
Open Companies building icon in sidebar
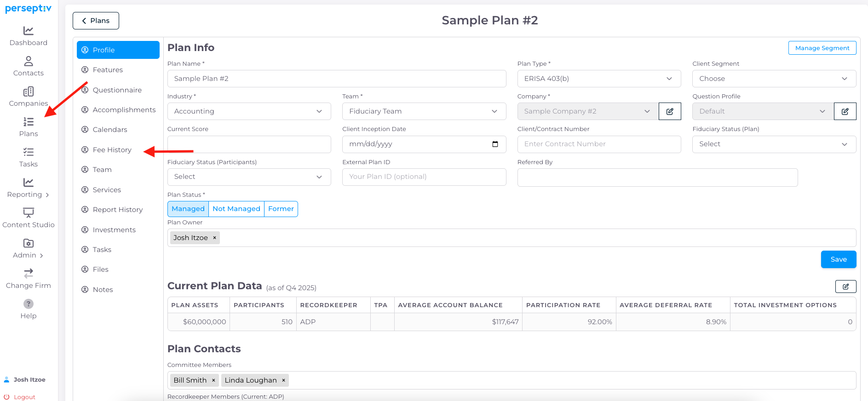(29, 92)
